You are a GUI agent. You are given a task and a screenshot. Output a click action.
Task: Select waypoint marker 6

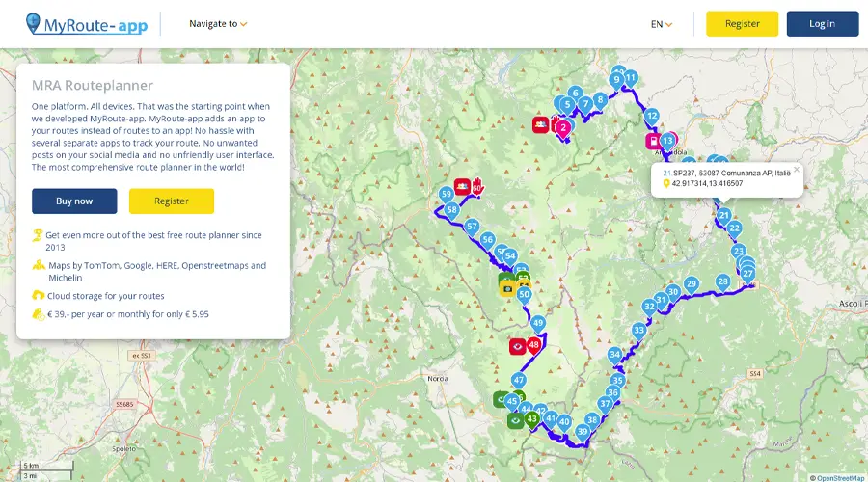coord(575,94)
